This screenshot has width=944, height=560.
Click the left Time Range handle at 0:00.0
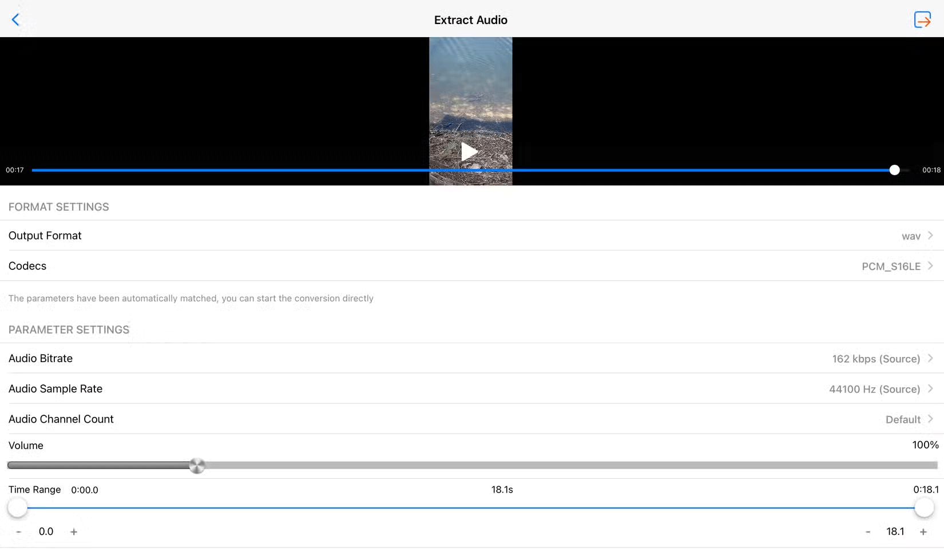[x=18, y=508]
